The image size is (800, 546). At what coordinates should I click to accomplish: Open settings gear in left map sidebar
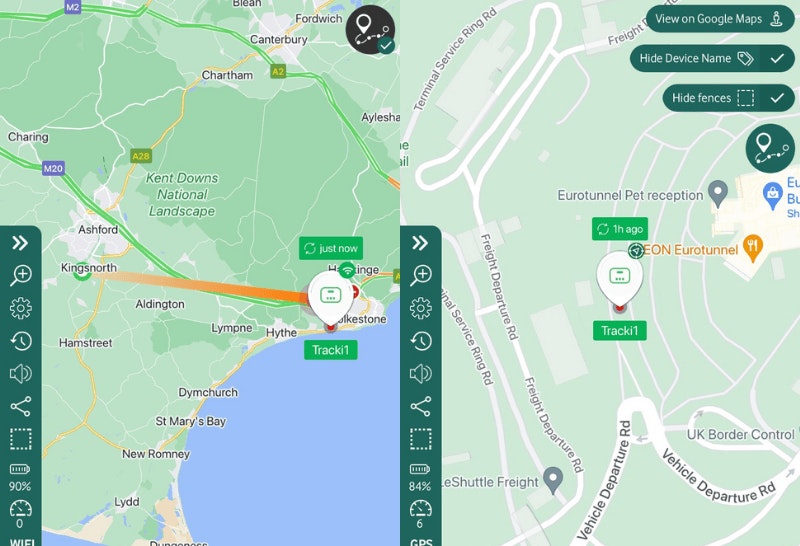coord(20,308)
